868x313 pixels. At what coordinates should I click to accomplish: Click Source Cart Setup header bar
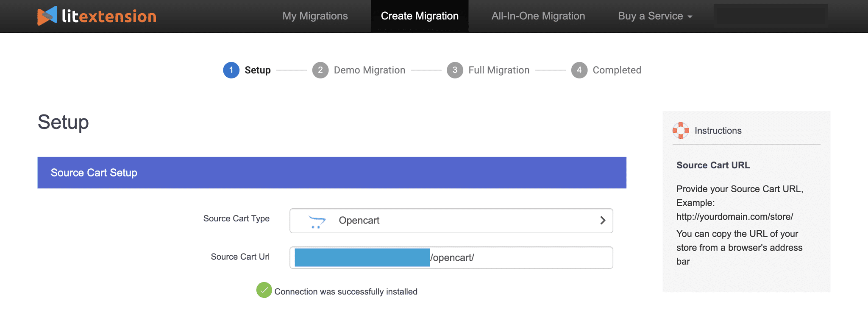tap(332, 173)
